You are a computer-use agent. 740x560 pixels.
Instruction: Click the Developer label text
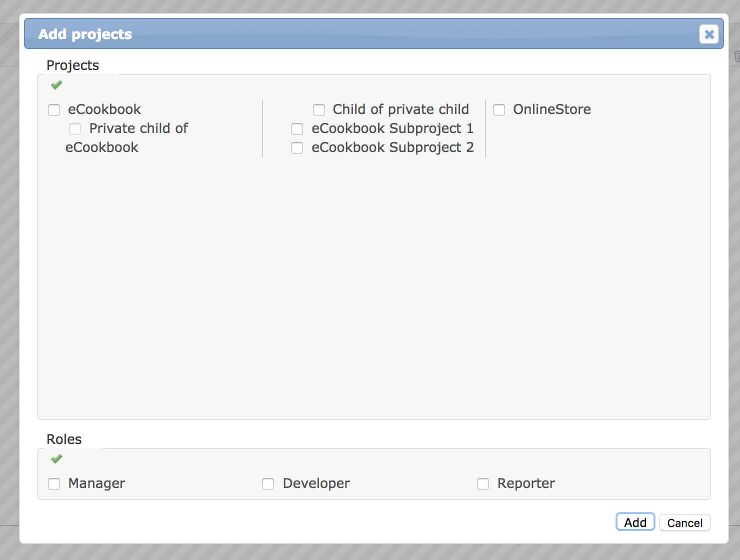[316, 483]
